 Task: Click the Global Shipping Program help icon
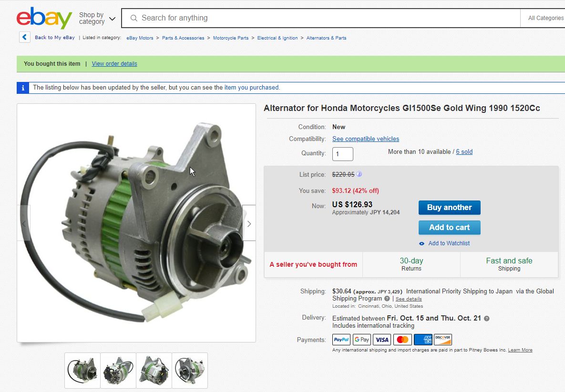click(x=387, y=299)
